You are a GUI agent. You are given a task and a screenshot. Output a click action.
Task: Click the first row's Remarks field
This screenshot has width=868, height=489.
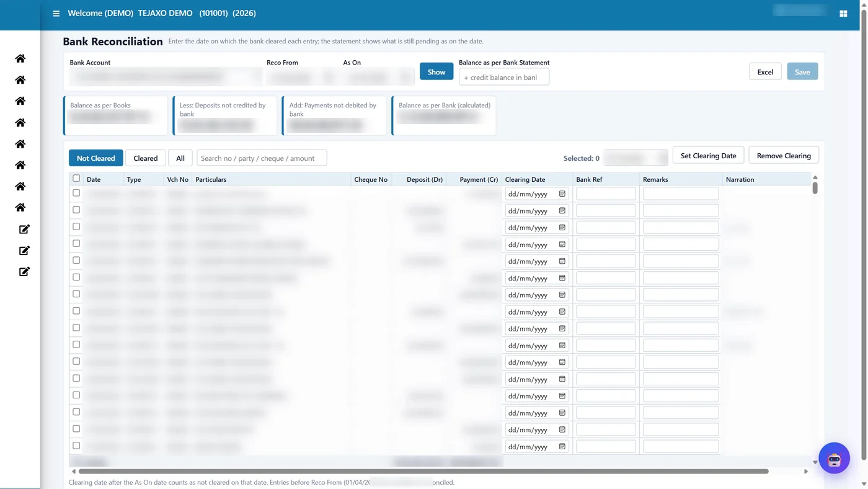click(681, 194)
